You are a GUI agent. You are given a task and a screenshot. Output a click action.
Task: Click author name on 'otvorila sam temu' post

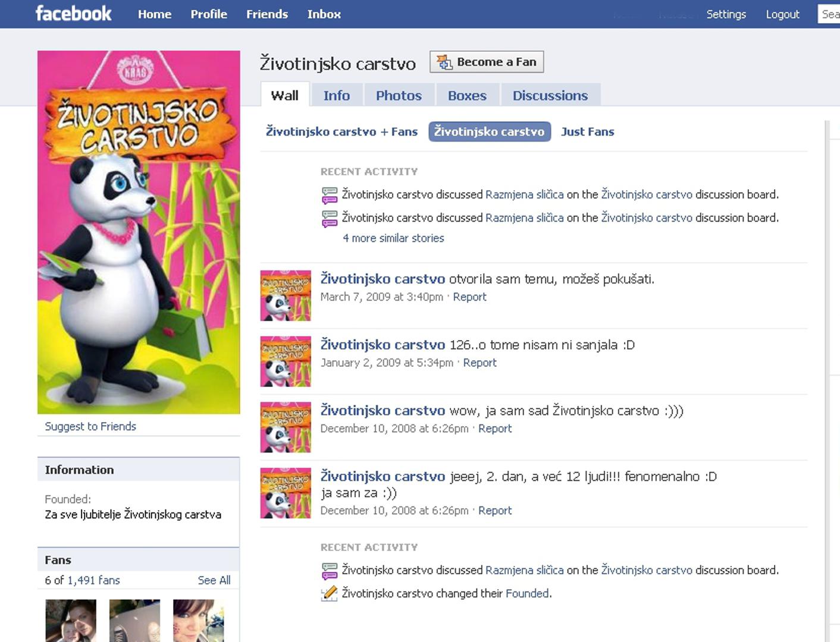(383, 279)
